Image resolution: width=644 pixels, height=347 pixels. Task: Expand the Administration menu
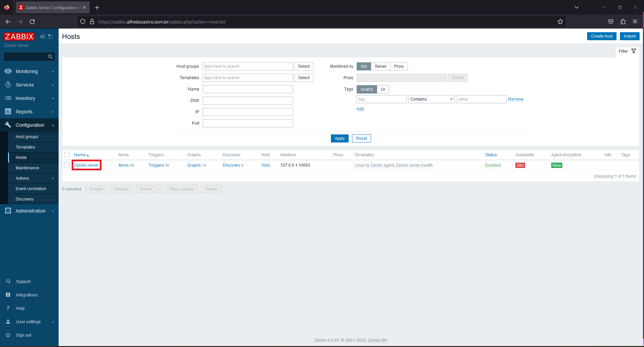pos(29,211)
